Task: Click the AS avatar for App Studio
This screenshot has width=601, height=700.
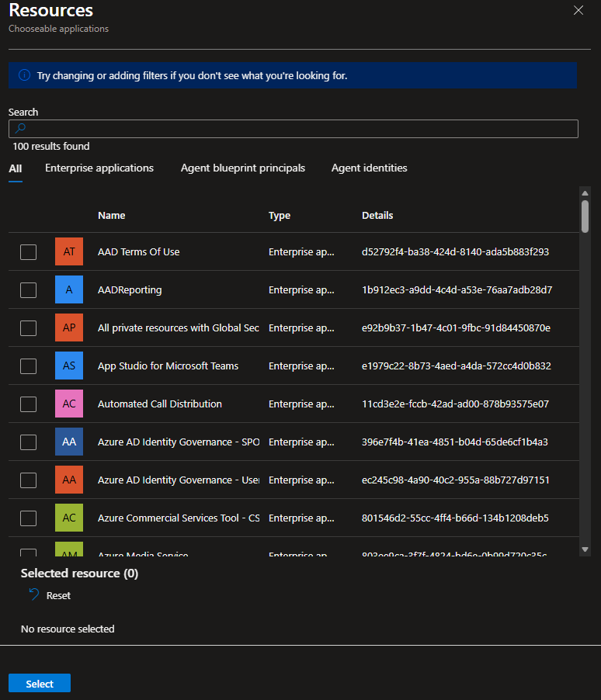Action: [x=69, y=366]
